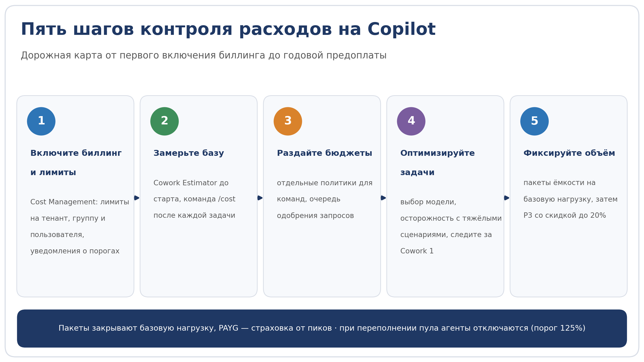Click the text 'уведомления о порогах'

(75, 251)
